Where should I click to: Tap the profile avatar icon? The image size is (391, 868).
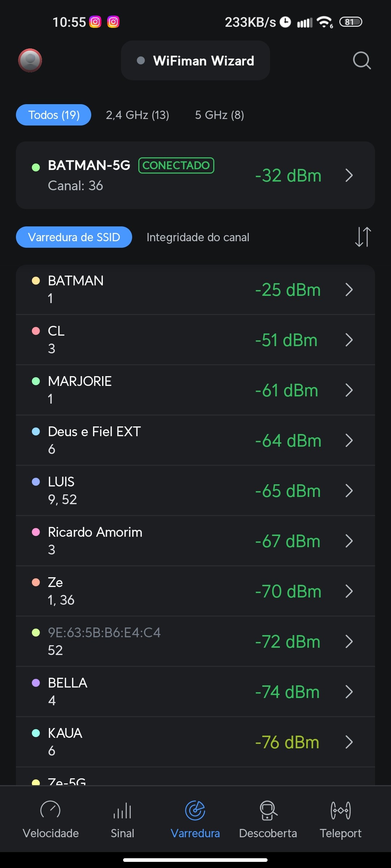tap(30, 60)
